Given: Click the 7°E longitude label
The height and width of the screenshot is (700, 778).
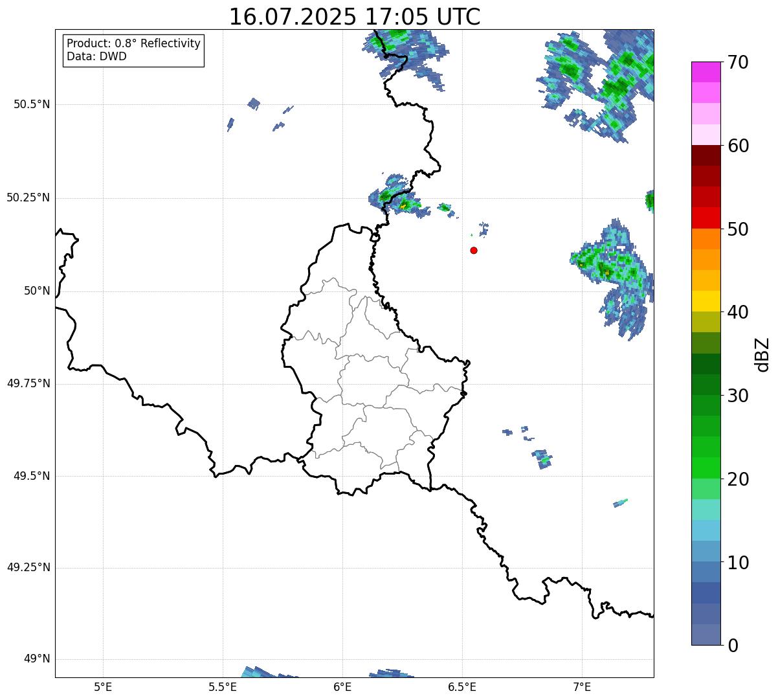Looking at the screenshot, I should click(x=582, y=686).
